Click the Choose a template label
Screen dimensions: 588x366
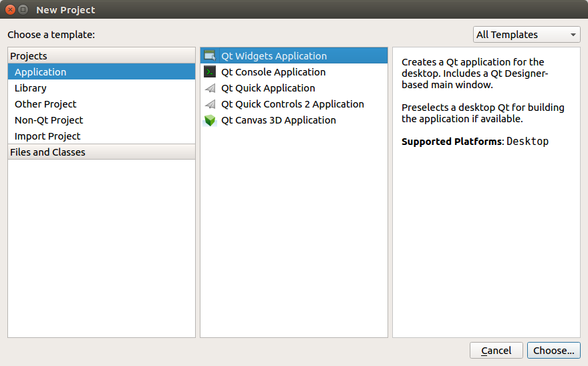tap(51, 35)
